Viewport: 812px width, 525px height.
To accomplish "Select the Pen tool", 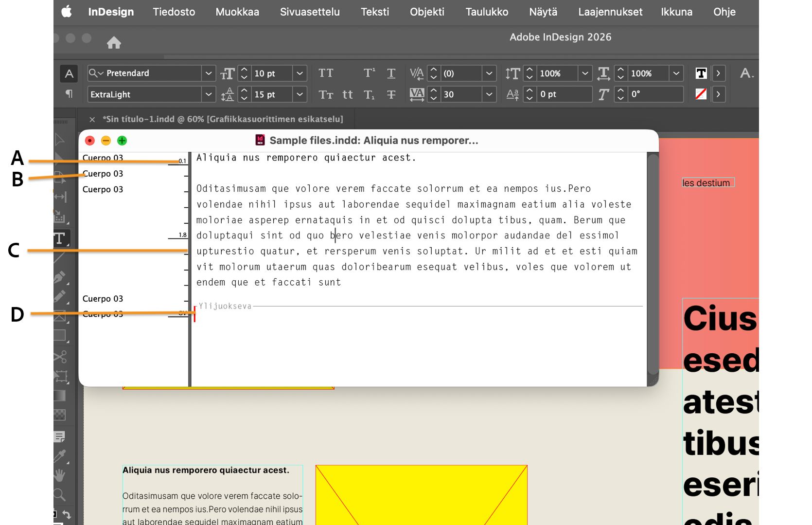I will click(60, 277).
